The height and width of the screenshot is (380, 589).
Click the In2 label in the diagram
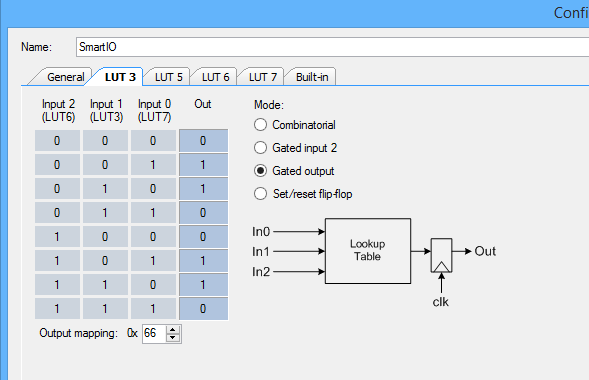[261, 271]
